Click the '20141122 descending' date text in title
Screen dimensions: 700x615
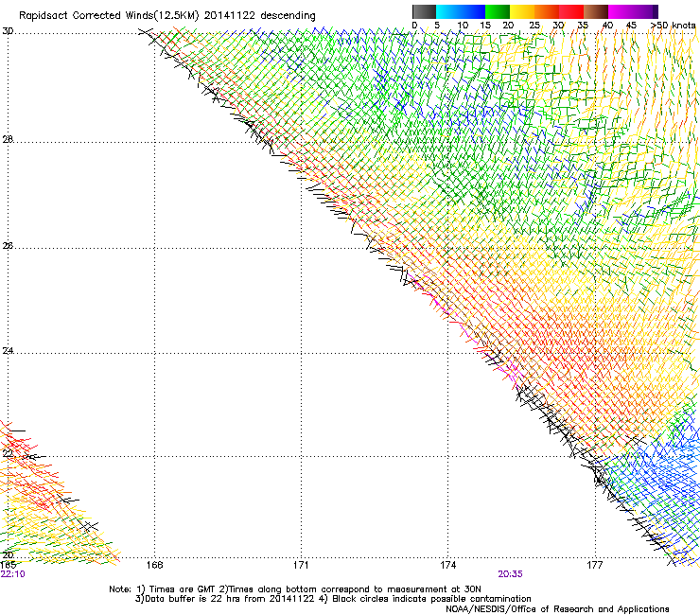[260, 16]
